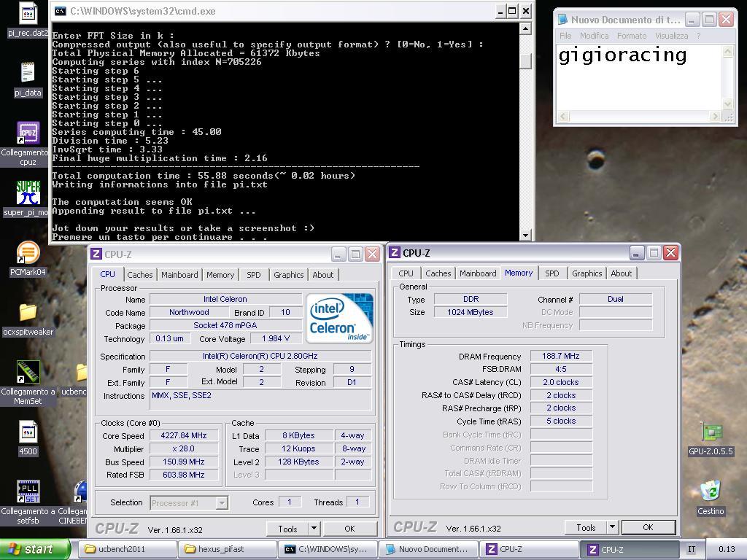The height and width of the screenshot is (560, 747).
Task: Click the Multiplier x 28.0 value
Action: coord(184,448)
